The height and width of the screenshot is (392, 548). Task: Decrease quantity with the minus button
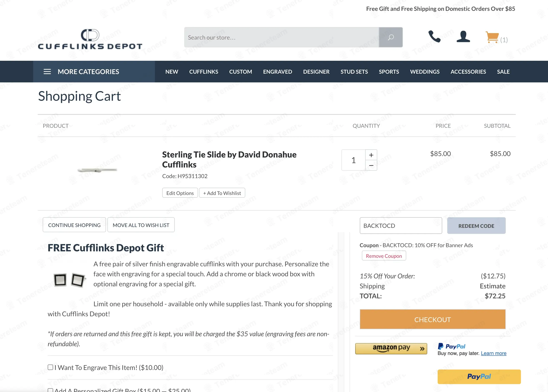coord(371,165)
